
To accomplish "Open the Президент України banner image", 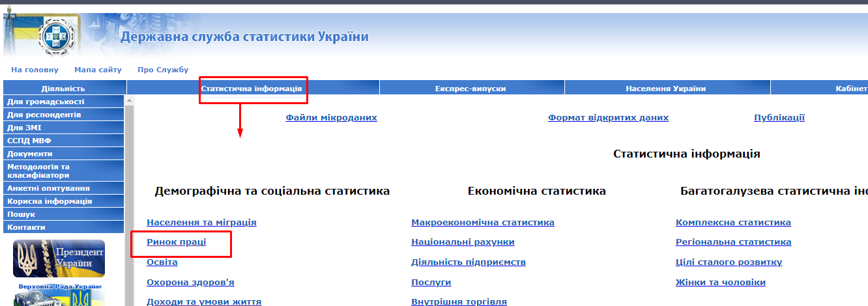I will 59,258.
